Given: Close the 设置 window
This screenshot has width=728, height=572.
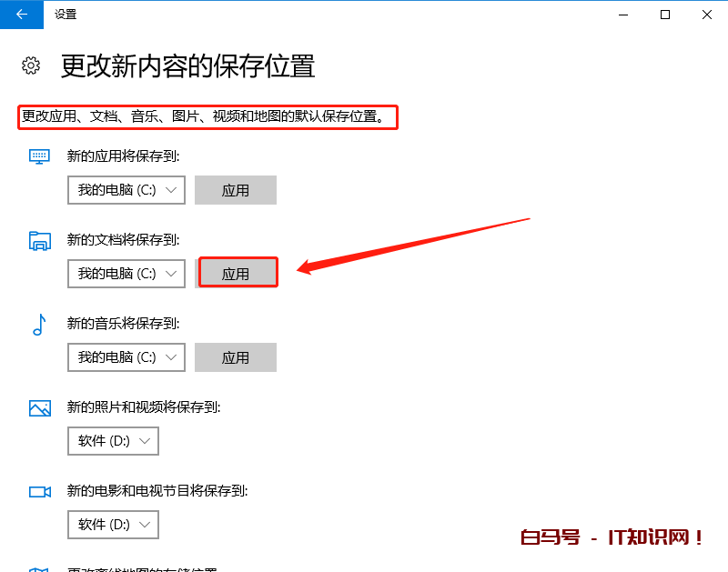Looking at the screenshot, I should (707, 14).
